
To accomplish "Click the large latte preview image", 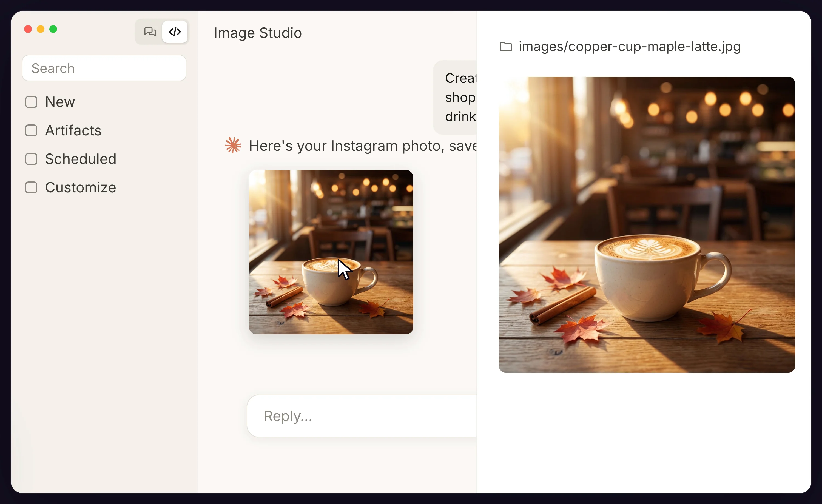I will click(x=647, y=225).
